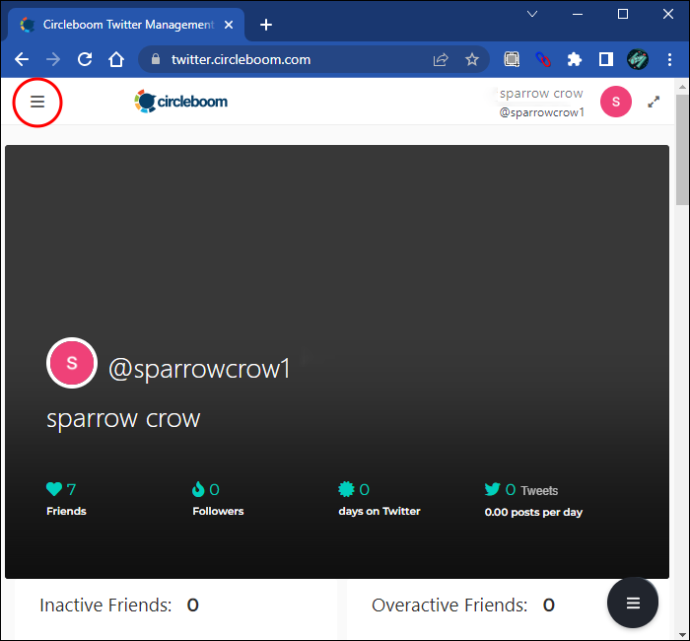Open the Chrome profile avatar

tap(638, 59)
